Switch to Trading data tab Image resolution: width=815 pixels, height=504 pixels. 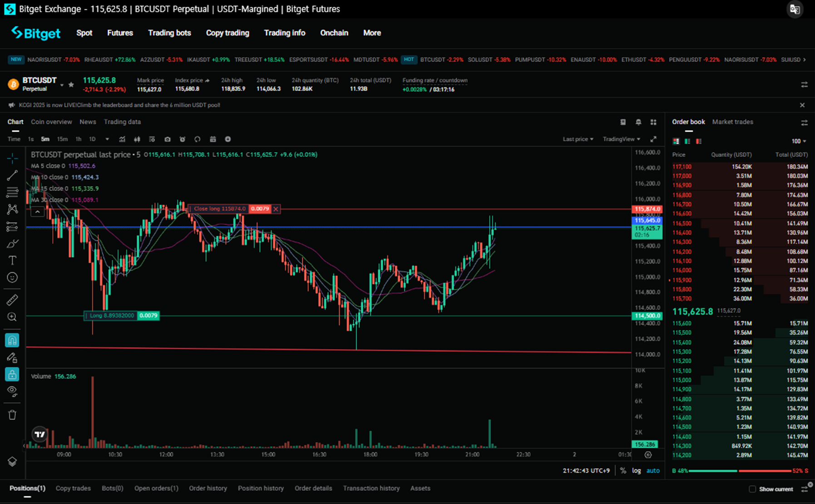point(122,122)
